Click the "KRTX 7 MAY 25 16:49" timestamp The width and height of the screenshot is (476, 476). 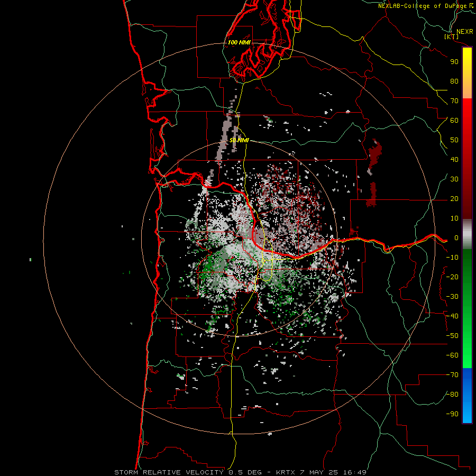pyautogui.click(x=321, y=472)
